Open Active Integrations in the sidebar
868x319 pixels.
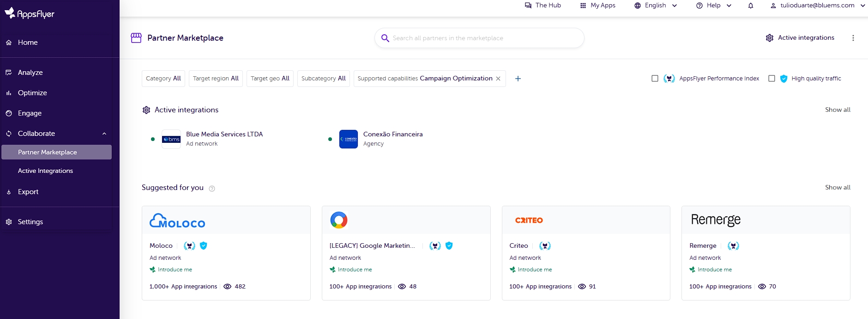coord(45,171)
